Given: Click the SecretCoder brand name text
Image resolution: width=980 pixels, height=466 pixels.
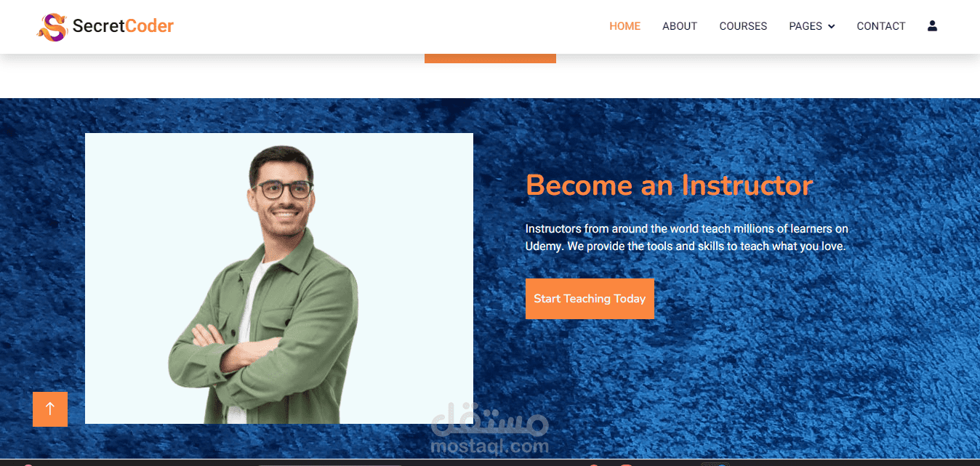Looking at the screenshot, I should [x=123, y=27].
